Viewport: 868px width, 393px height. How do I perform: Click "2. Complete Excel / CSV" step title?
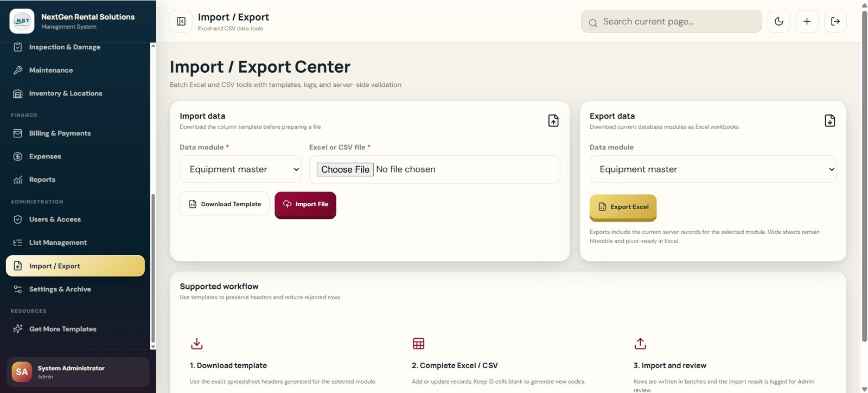click(x=455, y=365)
